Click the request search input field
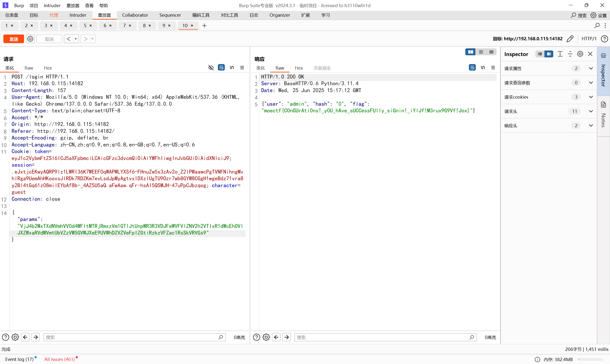Image resolution: width=610 pixels, height=364 pixels. [134, 337]
